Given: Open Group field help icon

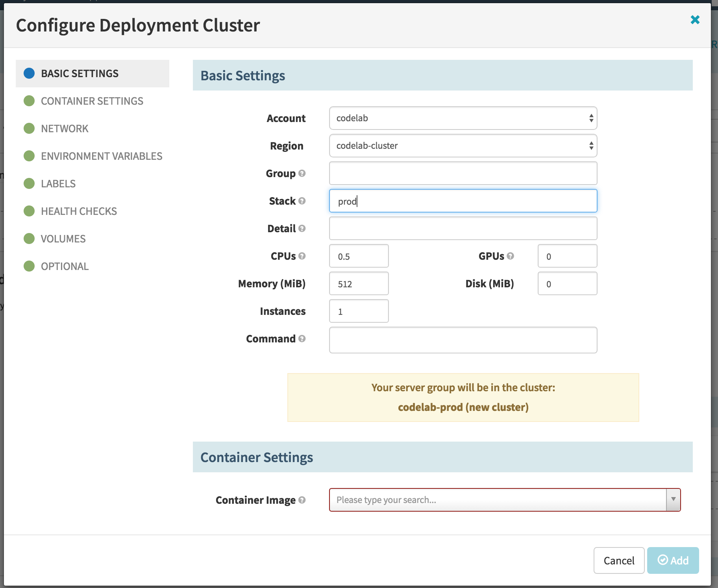Looking at the screenshot, I should 302,173.
